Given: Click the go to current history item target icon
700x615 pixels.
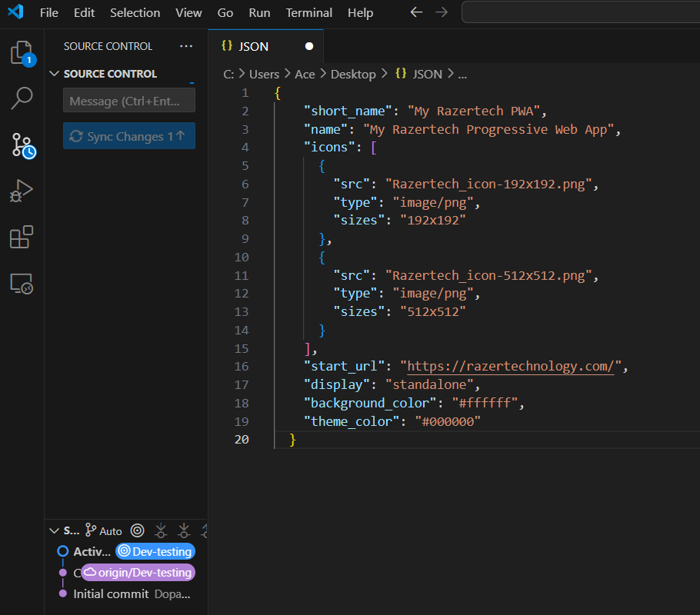Looking at the screenshot, I should 137,530.
